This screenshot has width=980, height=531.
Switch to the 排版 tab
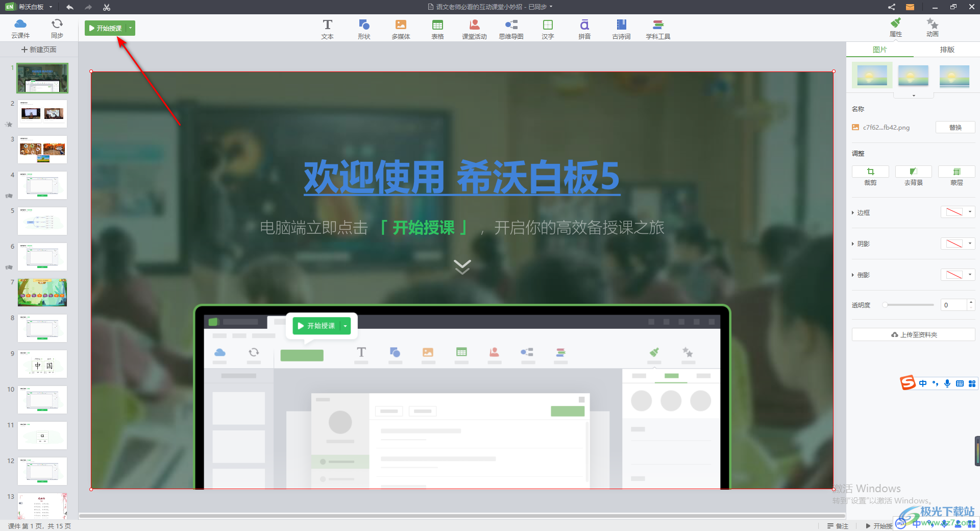[947, 50]
